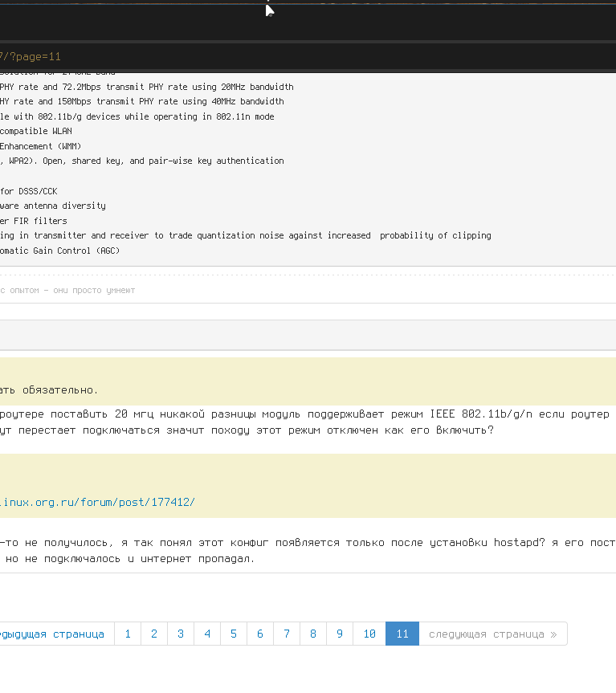The width and height of the screenshot is (616, 693).
Task: Go to page 8 in pagination
Action: 313,634
